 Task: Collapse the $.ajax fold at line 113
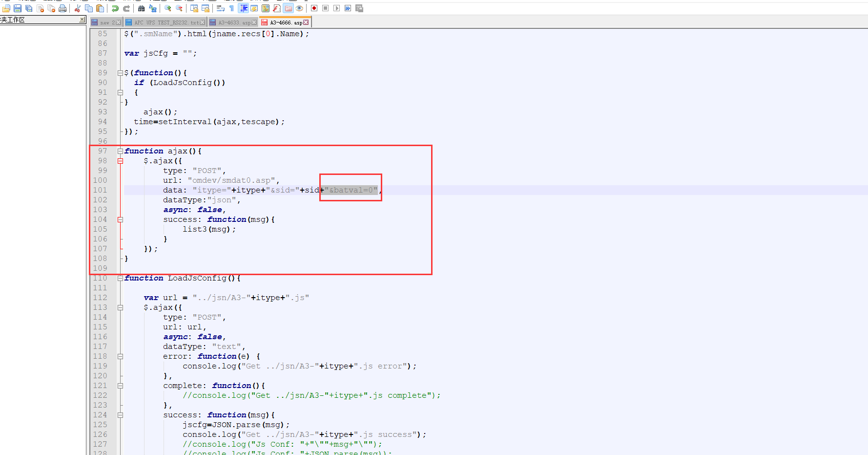120,307
